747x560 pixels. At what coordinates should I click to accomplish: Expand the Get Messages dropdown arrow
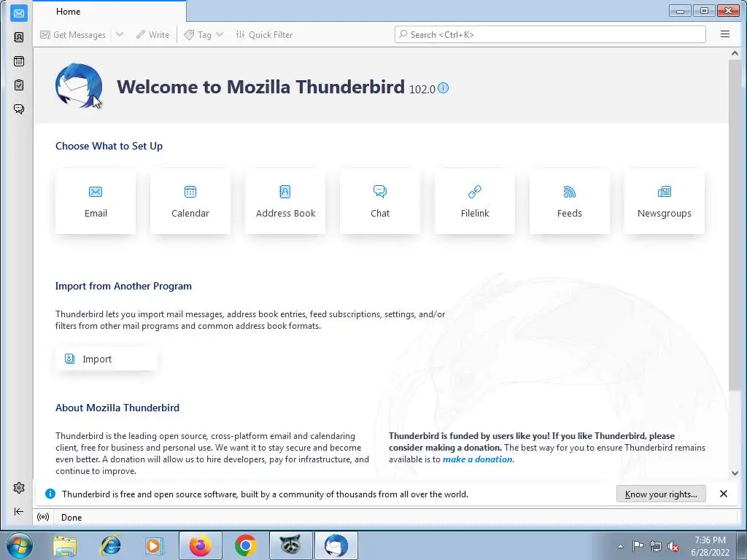click(120, 35)
